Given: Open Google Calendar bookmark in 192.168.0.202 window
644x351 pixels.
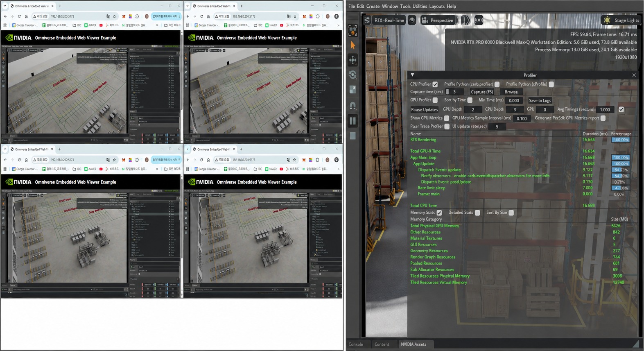Looking at the screenshot, I should click(25, 169).
